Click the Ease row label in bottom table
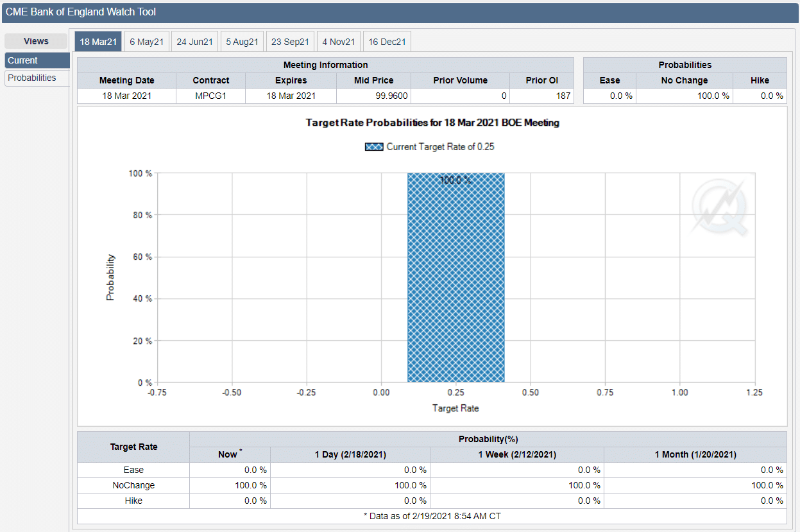 tap(133, 470)
